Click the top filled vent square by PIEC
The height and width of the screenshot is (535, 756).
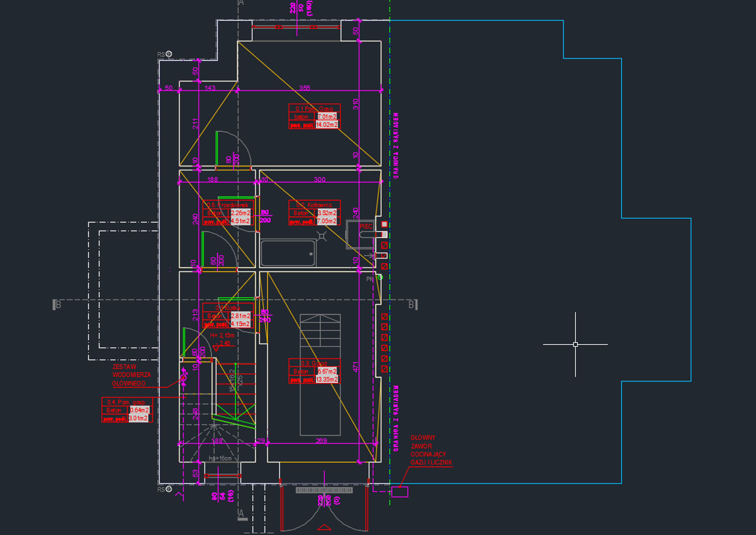(x=384, y=224)
